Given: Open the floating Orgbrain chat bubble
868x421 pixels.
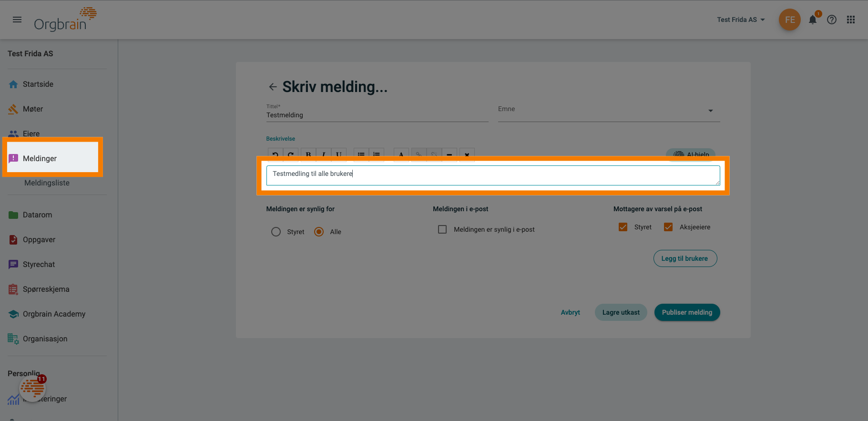Looking at the screenshot, I should point(32,389).
